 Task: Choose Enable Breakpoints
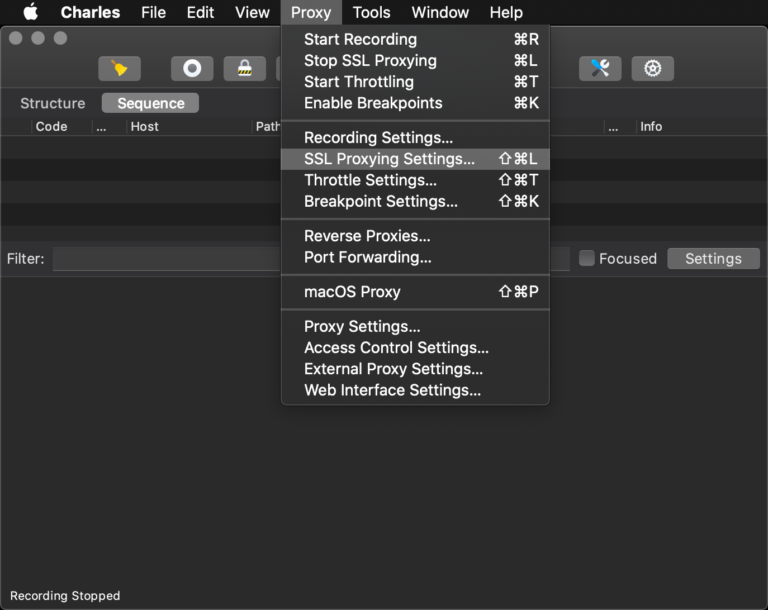[415, 103]
